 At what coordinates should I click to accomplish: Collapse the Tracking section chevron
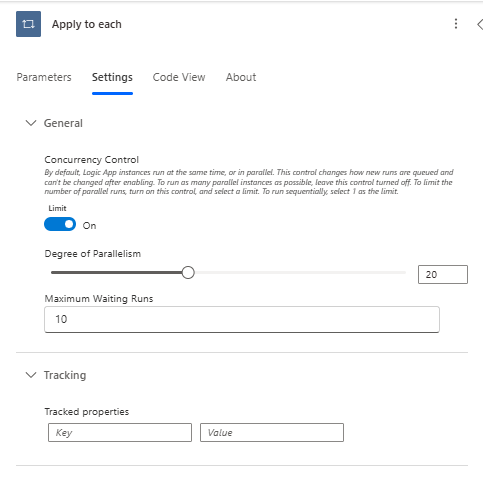pyautogui.click(x=31, y=375)
